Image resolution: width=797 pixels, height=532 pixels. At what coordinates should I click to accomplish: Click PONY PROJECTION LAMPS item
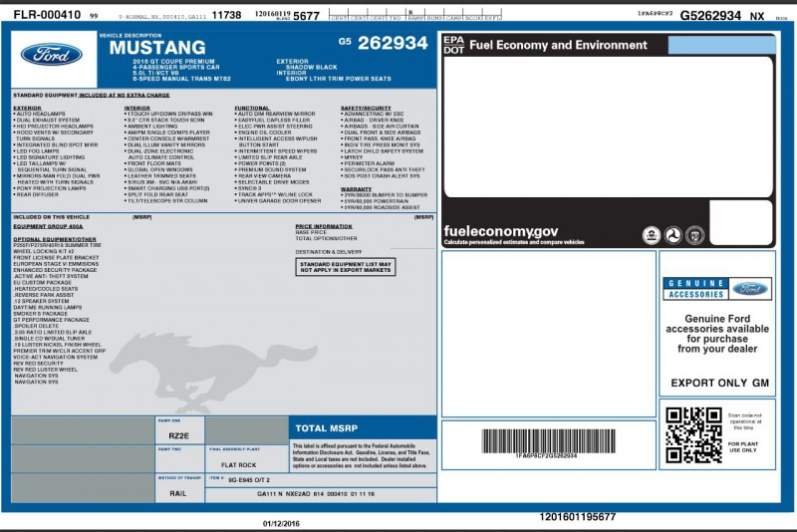51,188
